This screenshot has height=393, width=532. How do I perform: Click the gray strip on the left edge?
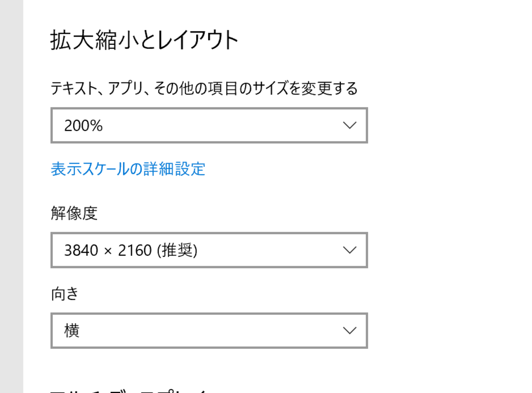tap(11, 196)
